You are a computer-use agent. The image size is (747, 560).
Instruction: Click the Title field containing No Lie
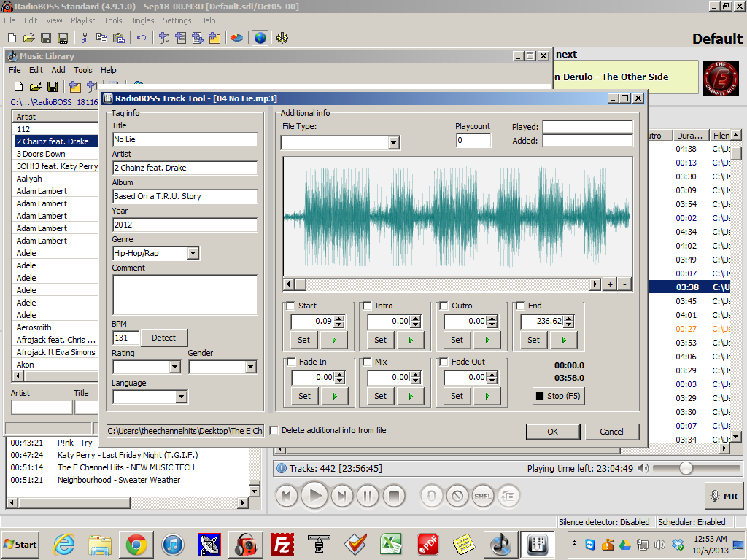point(185,139)
